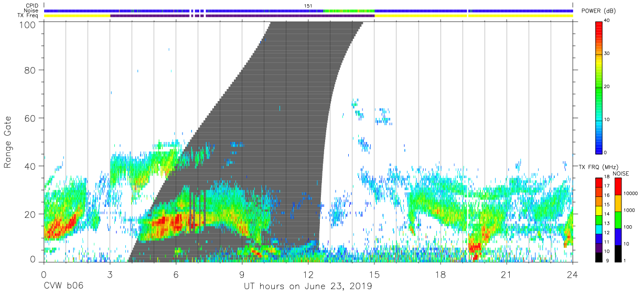The width and height of the screenshot is (644, 297).
Task: Click the x-axis tick label '6'
Action: [x=176, y=274]
